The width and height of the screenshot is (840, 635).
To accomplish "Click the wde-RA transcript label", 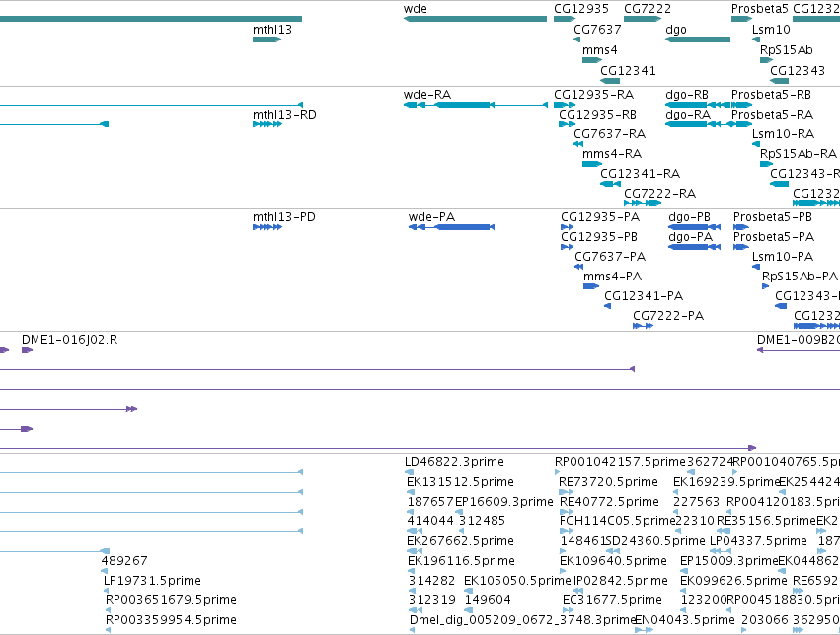I will pyautogui.click(x=427, y=95).
